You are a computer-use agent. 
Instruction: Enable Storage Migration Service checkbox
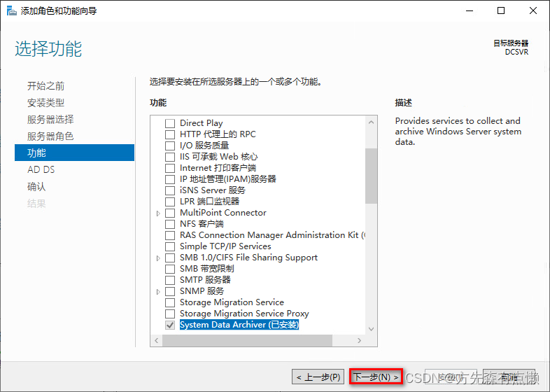pyautogui.click(x=170, y=302)
